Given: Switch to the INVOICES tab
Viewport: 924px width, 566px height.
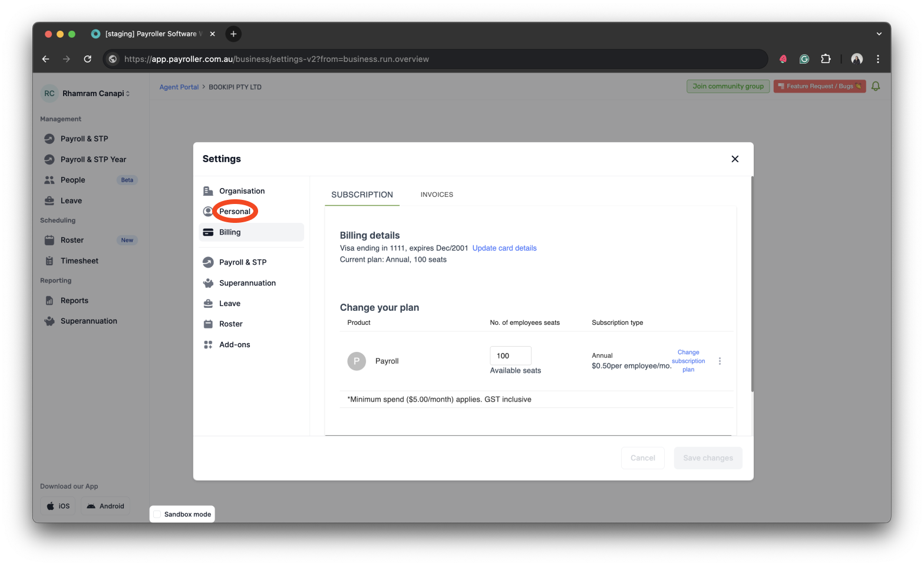Looking at the screenshot, I should point(437,195).
